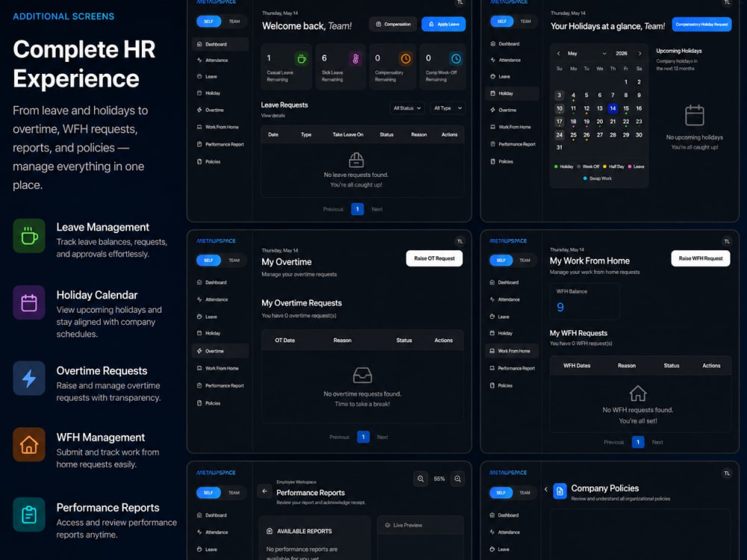Click the 55% zoom level in Performance Reports

tap(439, 479)
